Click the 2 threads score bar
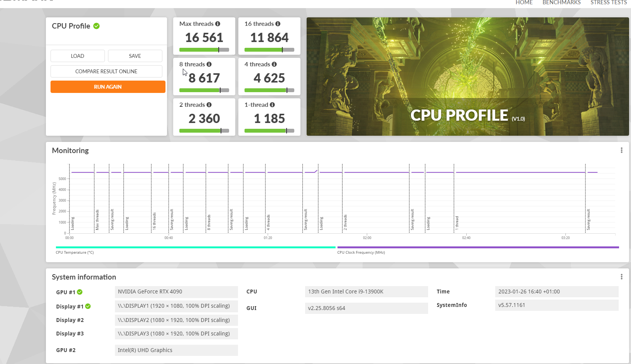Image resolution: width=631 pixels, height=364 pixels. pos(204,131)
